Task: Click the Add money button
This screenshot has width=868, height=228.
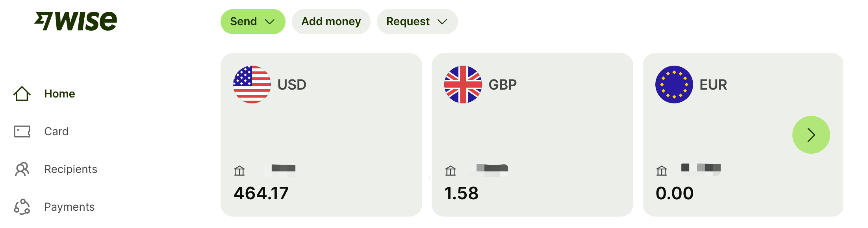Action: click(331, 22)
